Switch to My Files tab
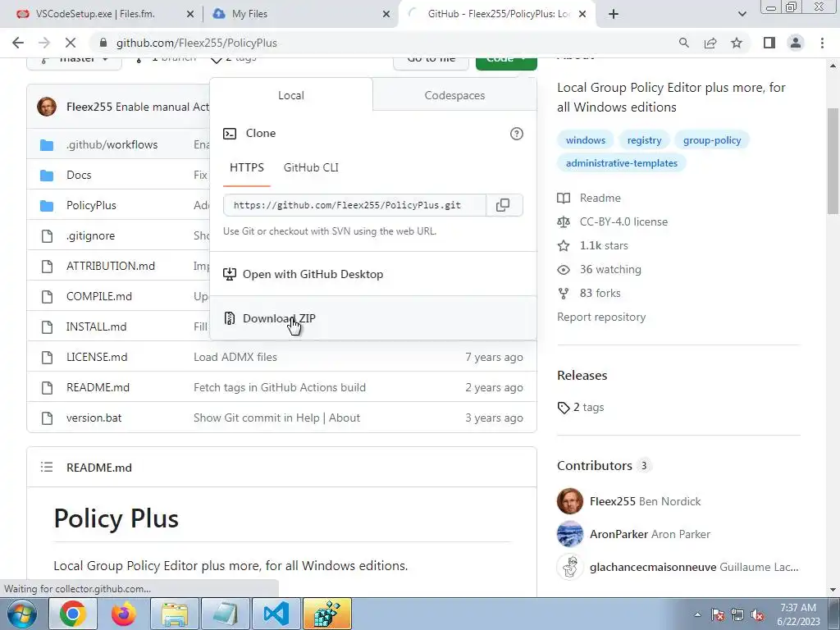 pyautogui.click(x=249, y=14)
